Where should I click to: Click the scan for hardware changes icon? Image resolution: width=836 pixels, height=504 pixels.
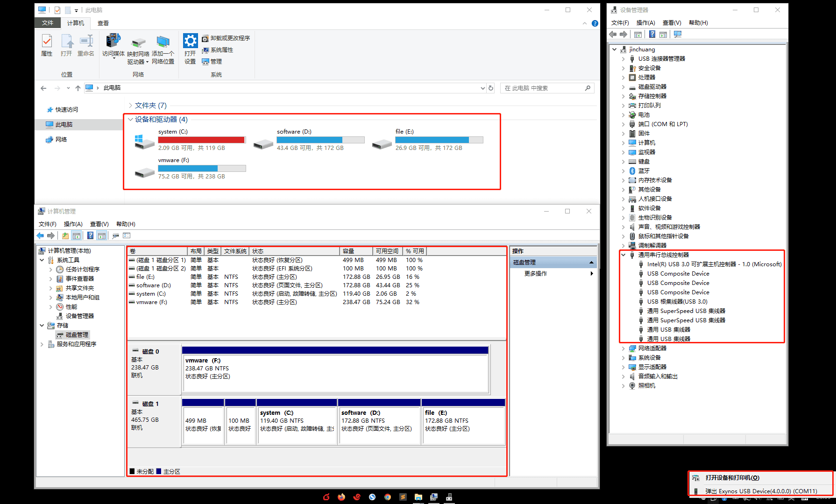pyautogui.click(x=678, y=35)
